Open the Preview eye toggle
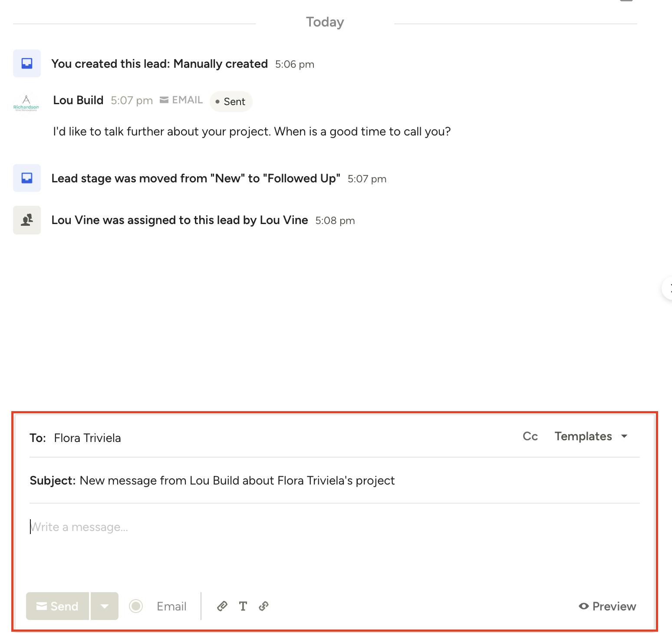 [607, 606]
